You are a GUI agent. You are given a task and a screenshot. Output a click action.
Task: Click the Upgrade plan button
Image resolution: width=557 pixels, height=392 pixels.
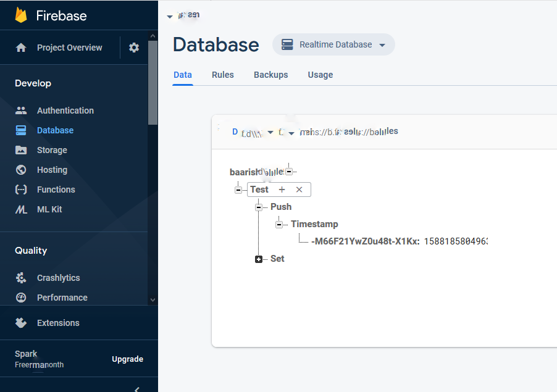(128, 359)
